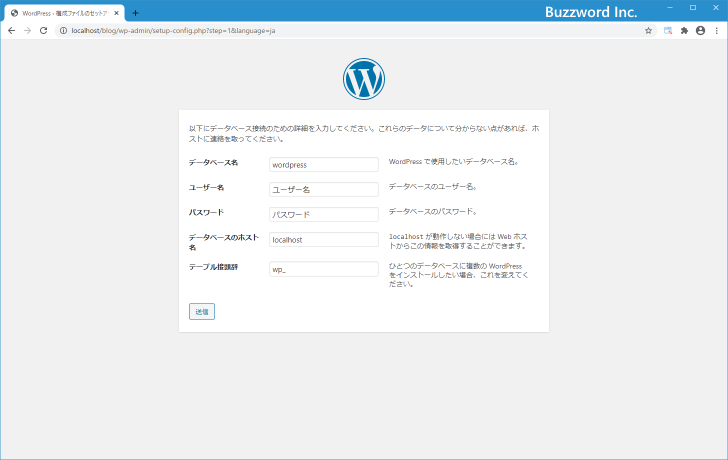Focus the ユーザー名 input field

tap(324, 189)
